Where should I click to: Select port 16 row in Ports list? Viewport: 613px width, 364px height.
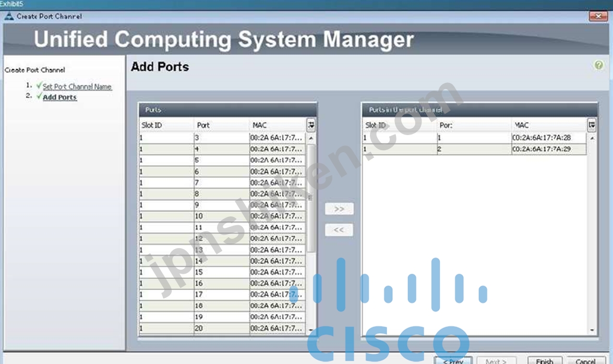pyautogui.click(x=222, y=284)
